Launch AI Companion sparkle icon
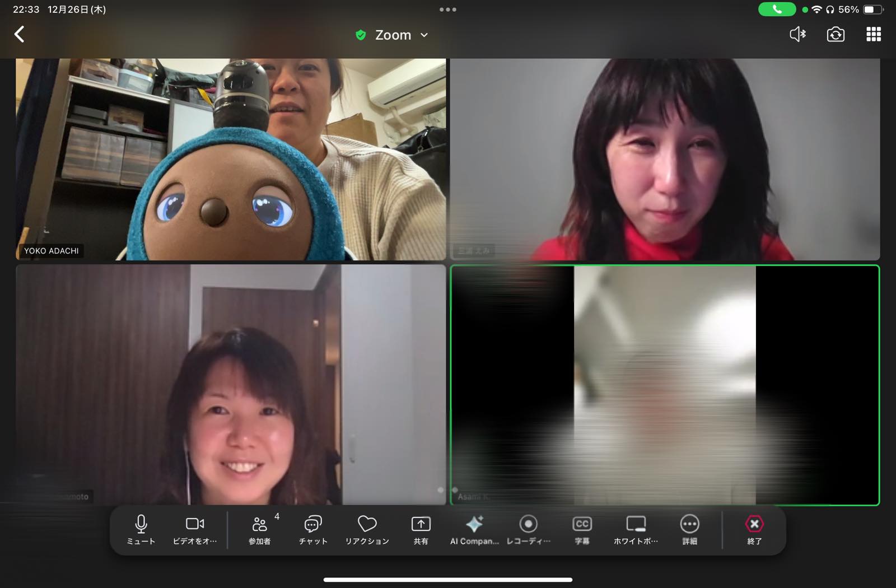 (474, 529)
